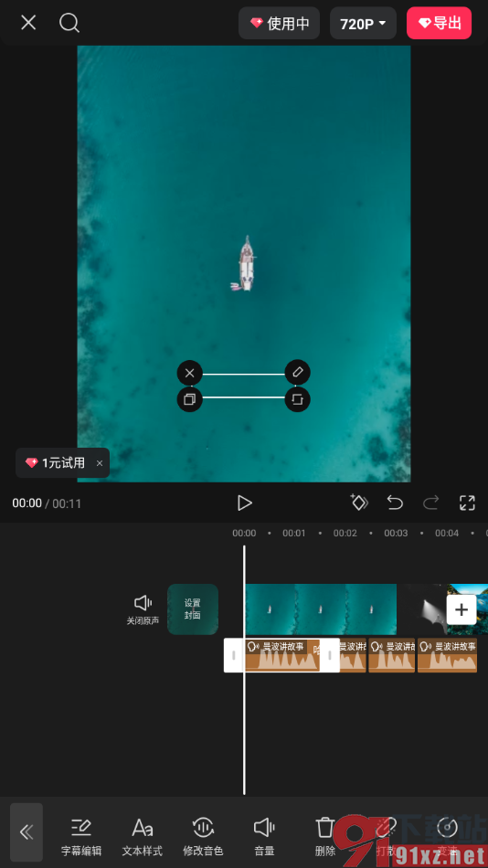Close the editing project with X icon

(28, 23)
